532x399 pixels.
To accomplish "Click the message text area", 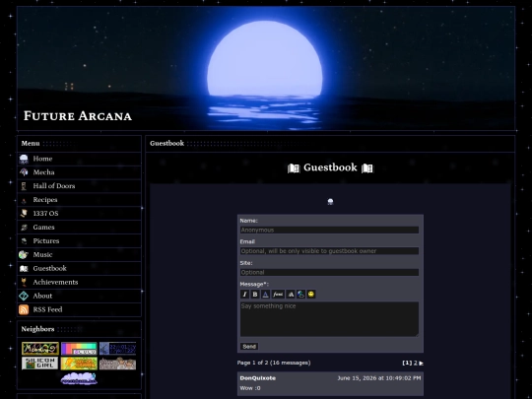I will pos(329,319).
